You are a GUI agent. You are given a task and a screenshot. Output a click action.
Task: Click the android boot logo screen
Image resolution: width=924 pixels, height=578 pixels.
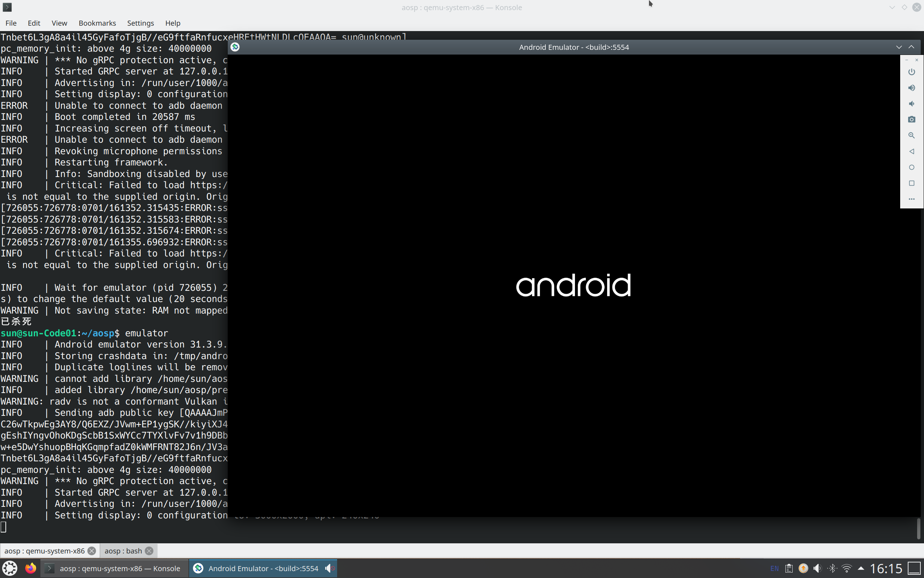point(573,285)
